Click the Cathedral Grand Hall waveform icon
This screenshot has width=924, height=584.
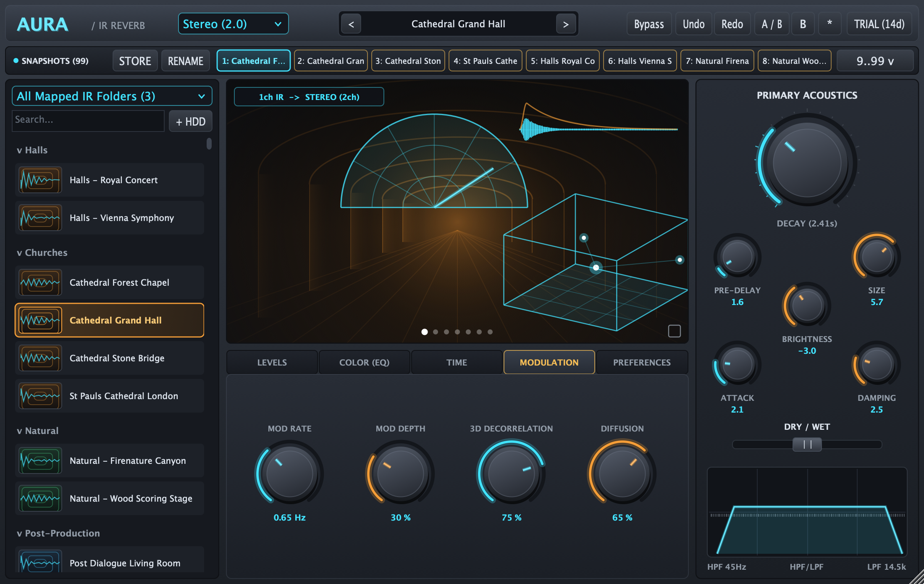[40, 321]
